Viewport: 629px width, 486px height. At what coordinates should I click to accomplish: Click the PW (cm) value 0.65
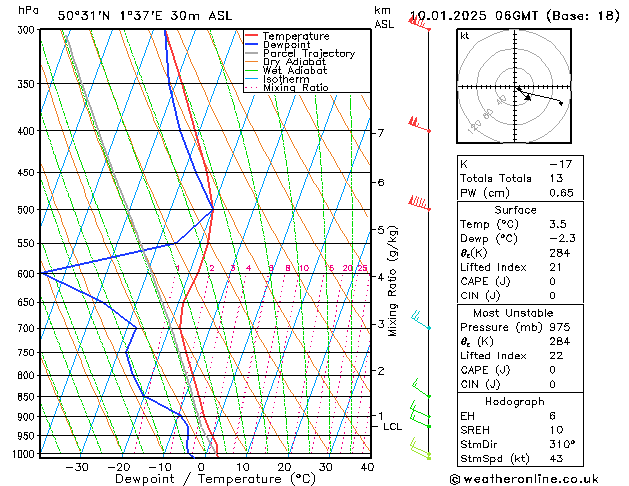click(561, 192)
